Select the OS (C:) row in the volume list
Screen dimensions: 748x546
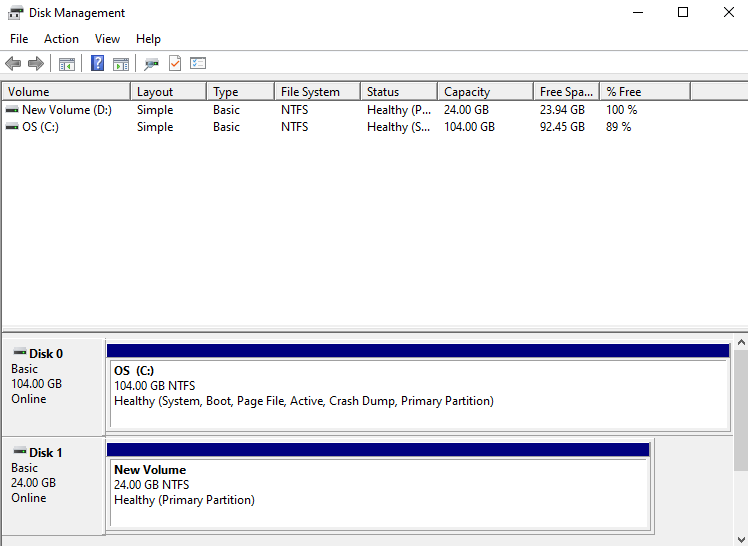(40, 127)
